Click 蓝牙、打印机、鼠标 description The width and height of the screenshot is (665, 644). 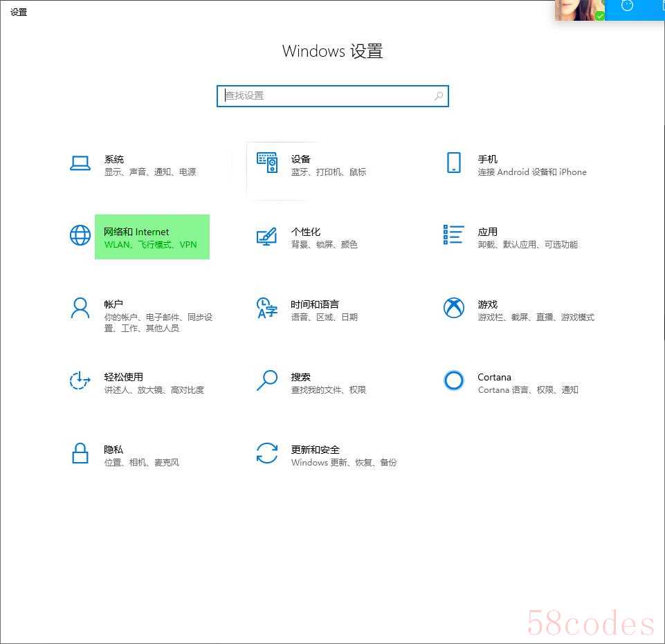click(x=329, y=172)
